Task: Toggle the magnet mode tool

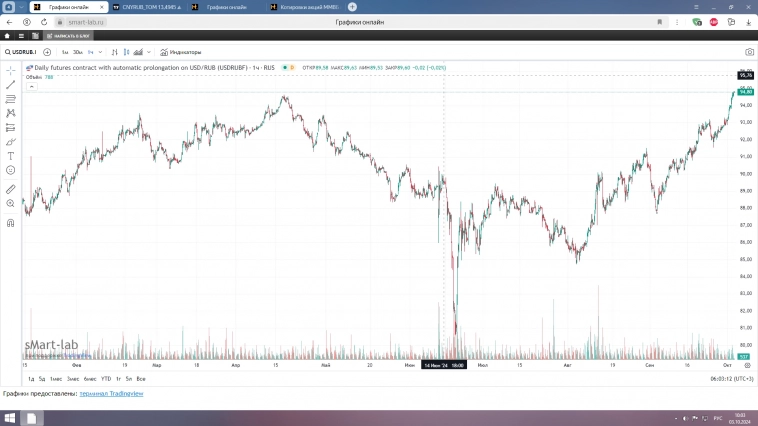Action: click(x=11, y=223)
